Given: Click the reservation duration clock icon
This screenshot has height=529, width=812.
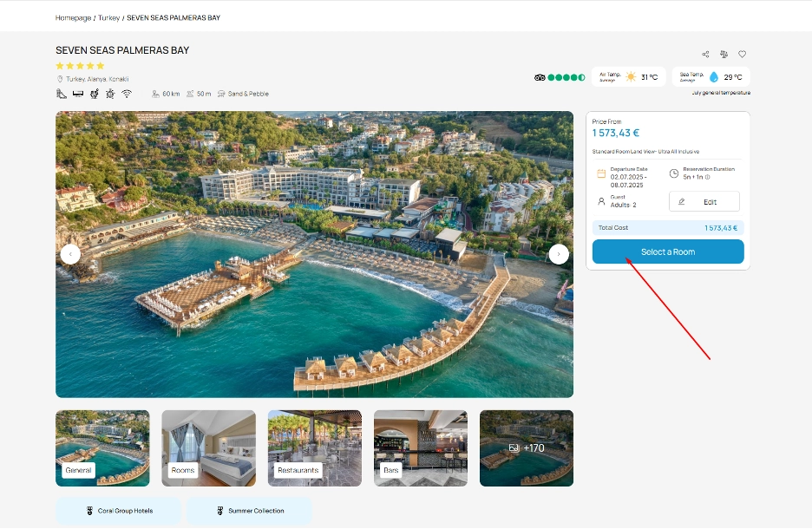Looking at the screenshot, I should click(674, 173).
